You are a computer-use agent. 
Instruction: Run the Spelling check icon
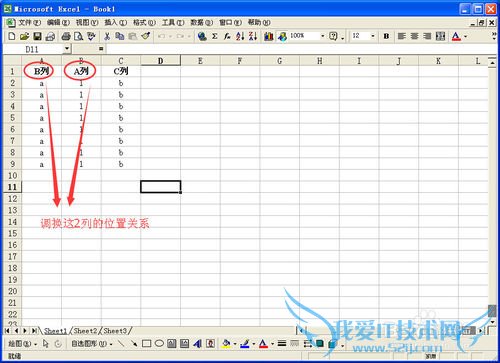91,36
